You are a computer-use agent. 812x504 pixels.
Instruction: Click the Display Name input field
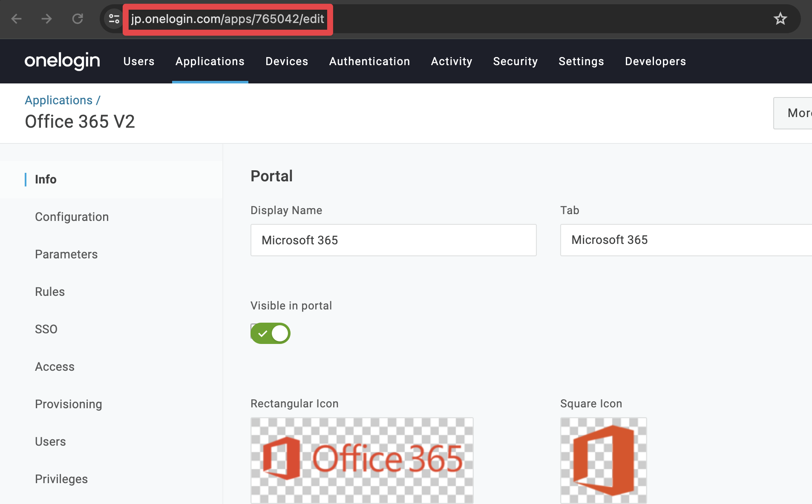click(x=393, y=240)
